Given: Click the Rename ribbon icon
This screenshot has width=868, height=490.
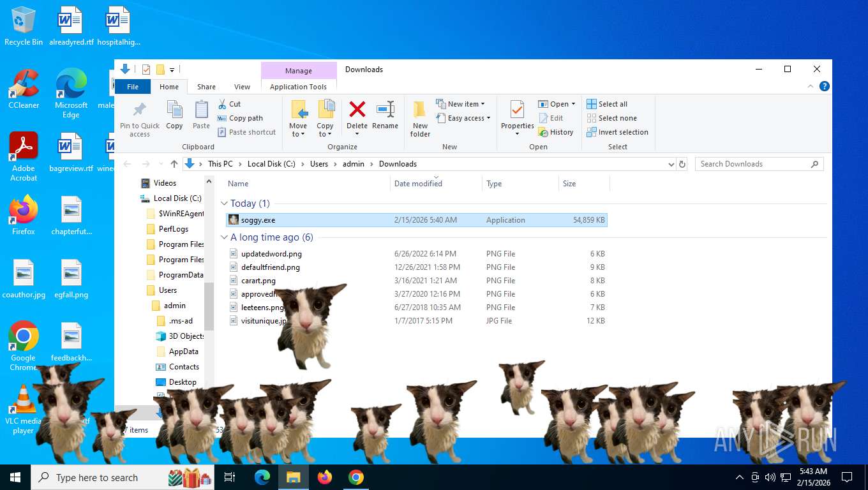Looking at the screenshot, I should pyautogui.click(x=385, y=115).
